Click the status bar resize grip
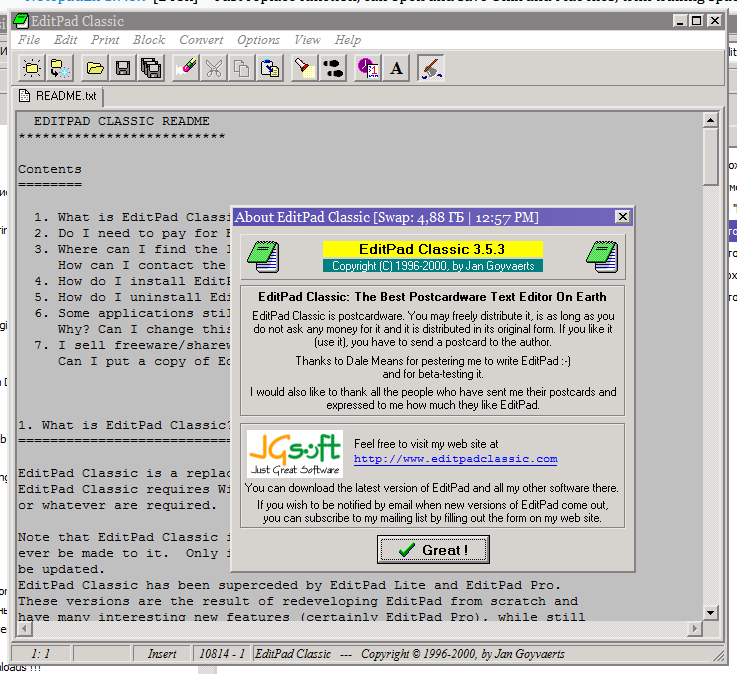 point(718,654)
